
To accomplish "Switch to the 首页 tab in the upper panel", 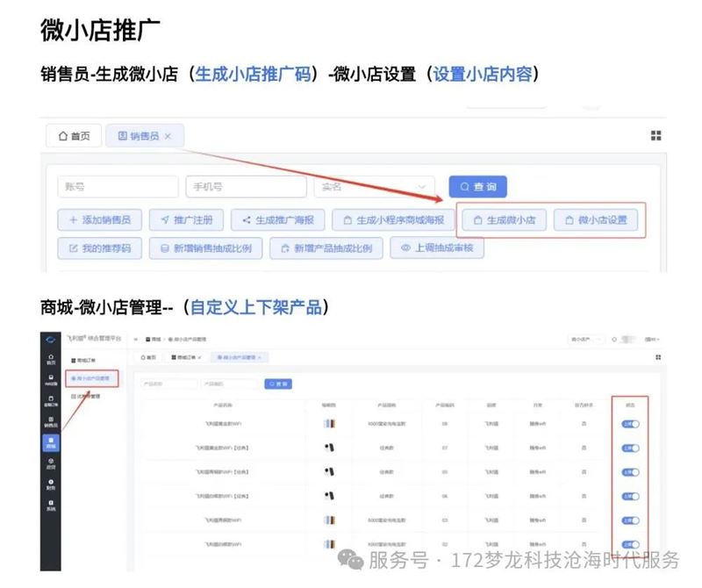I will [74, 136].
